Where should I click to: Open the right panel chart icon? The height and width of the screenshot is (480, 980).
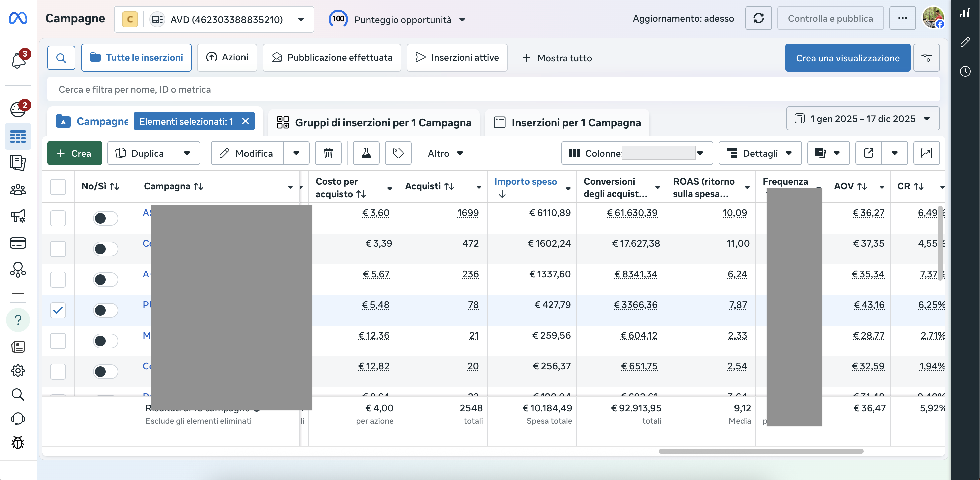pyautogui.click(x=965, y=14)
